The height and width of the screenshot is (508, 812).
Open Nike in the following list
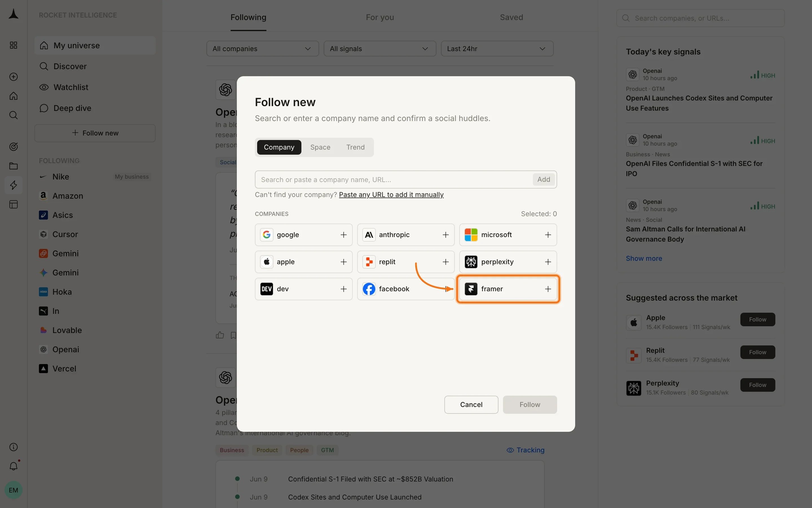tap(95, 177)
